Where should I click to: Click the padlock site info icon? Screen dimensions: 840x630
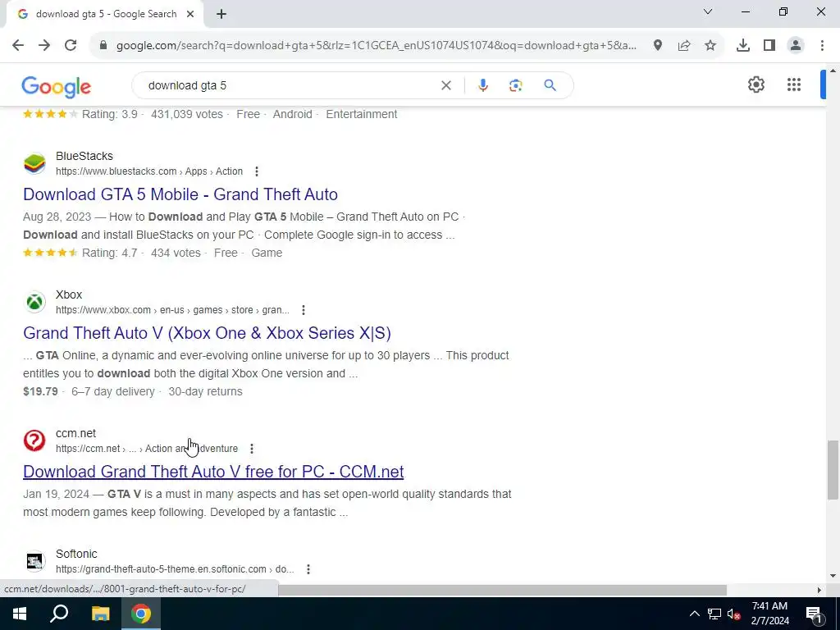pyautogui.click(x=103, y=46)
